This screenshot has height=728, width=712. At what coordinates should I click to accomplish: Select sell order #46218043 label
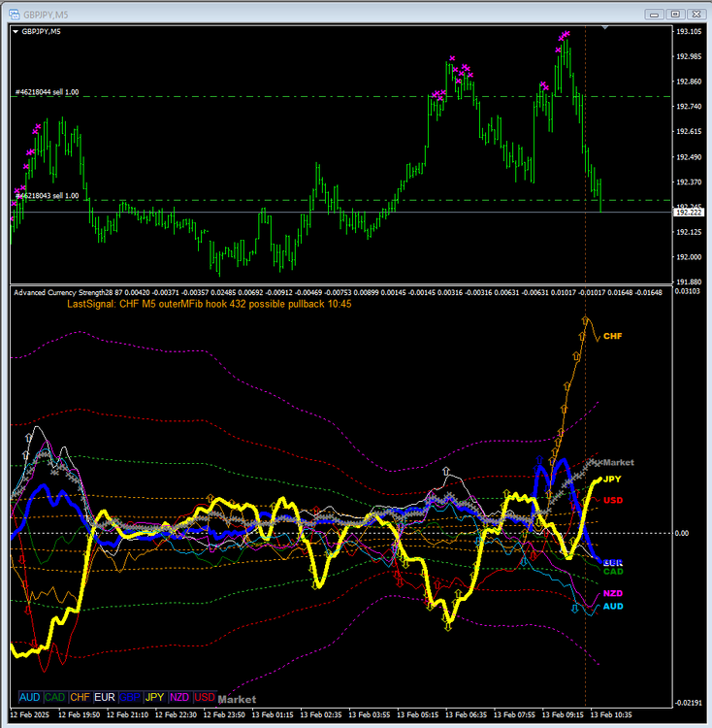click(47, 196)
